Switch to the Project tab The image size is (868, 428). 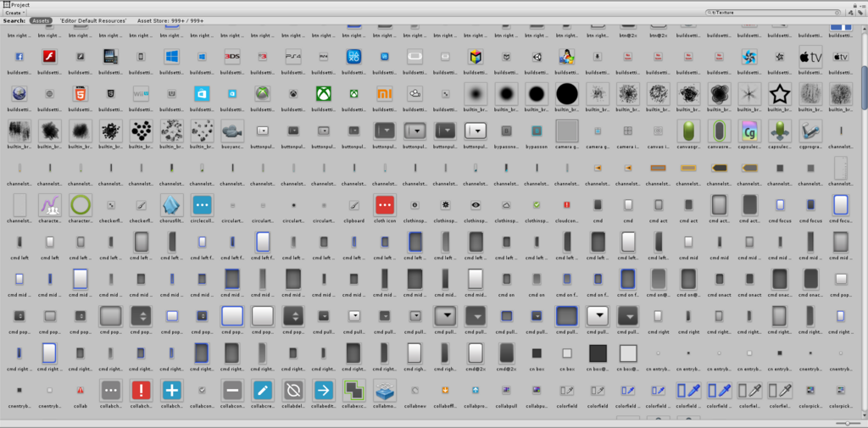coord(17,4)
